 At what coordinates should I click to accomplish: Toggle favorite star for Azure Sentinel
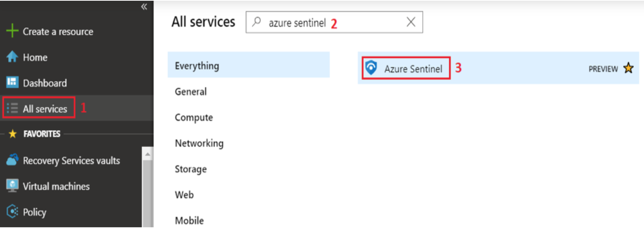[x=628, y=68]
